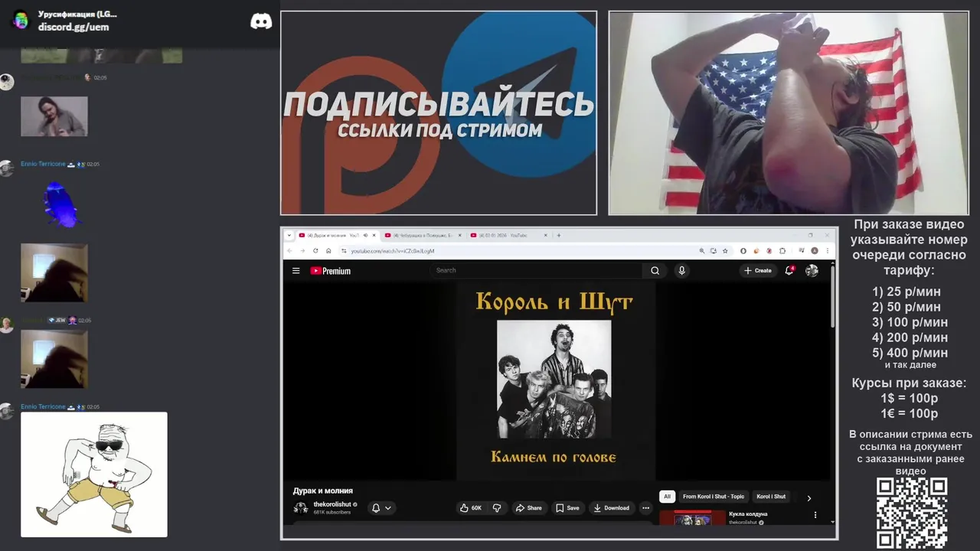Open more actions ellipsis under the video
Screen dimensions: 980x551
click(x=645, y=507)
